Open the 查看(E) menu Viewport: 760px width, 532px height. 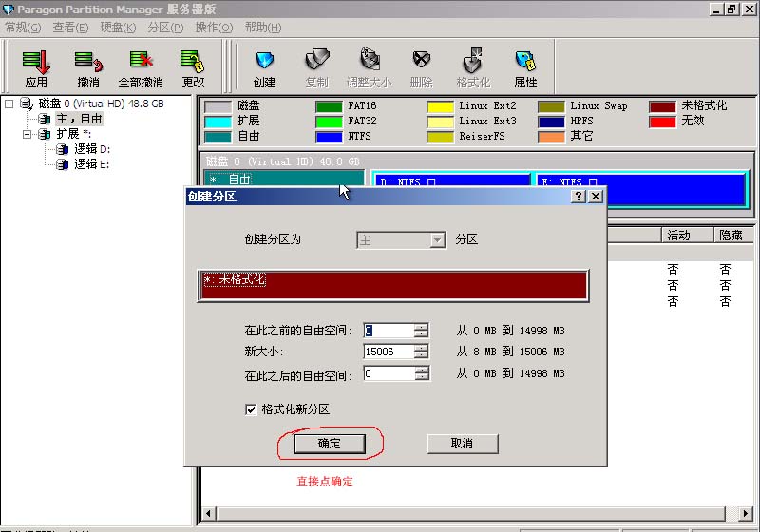point(70,28)
